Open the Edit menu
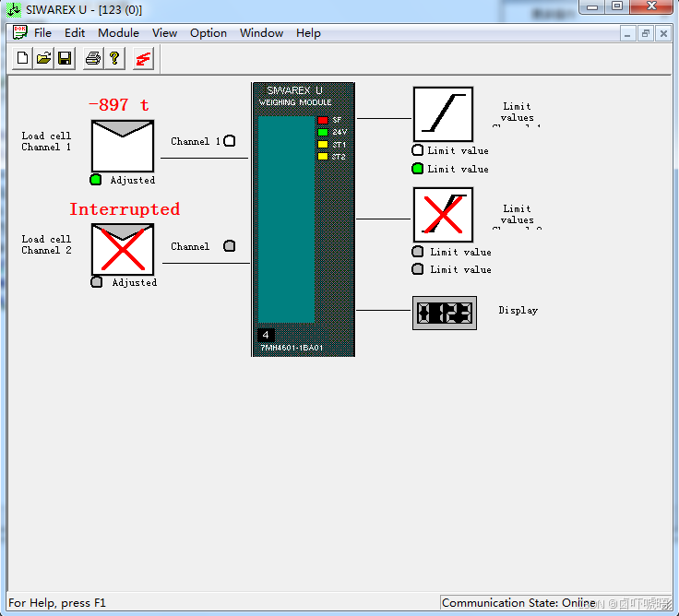679x616 pixels. point(75,33)
